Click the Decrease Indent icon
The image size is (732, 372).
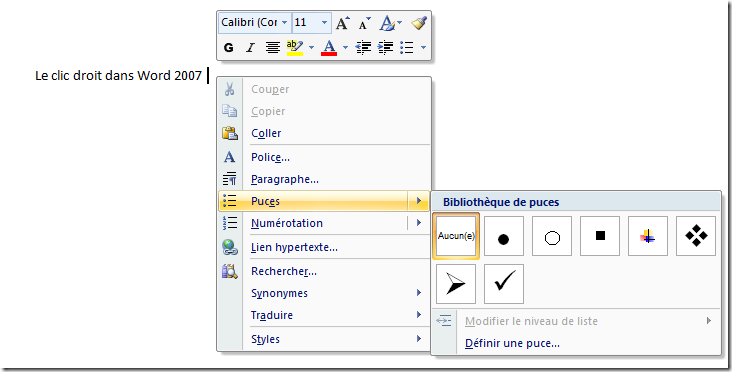(x=363, y=47)
